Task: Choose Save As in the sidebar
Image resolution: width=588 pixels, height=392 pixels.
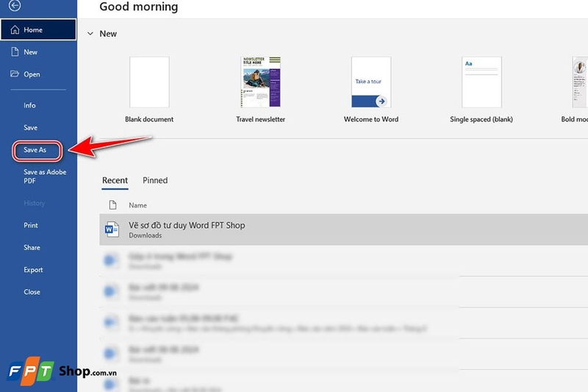Action: [35, 150]
